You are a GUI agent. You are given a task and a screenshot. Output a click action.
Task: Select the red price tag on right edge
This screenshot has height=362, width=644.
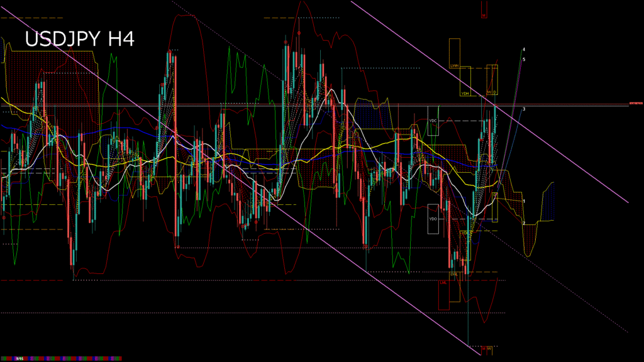point(636,103)
